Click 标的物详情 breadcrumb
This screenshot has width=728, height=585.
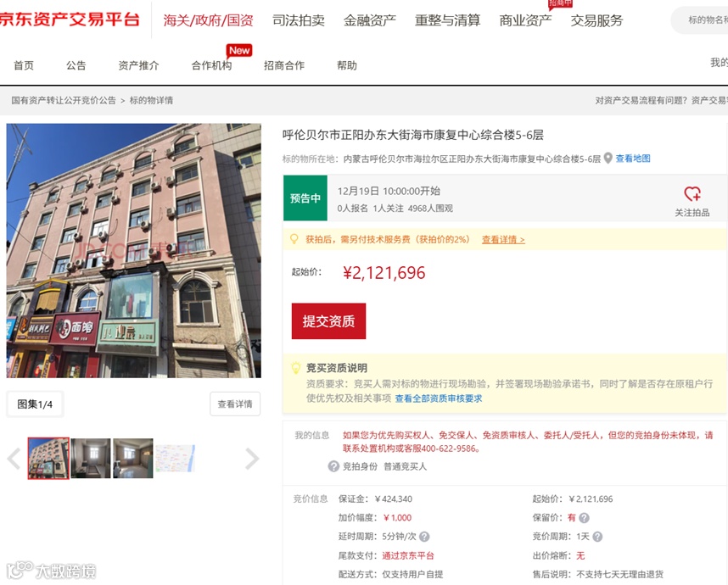tap(151, 100)
